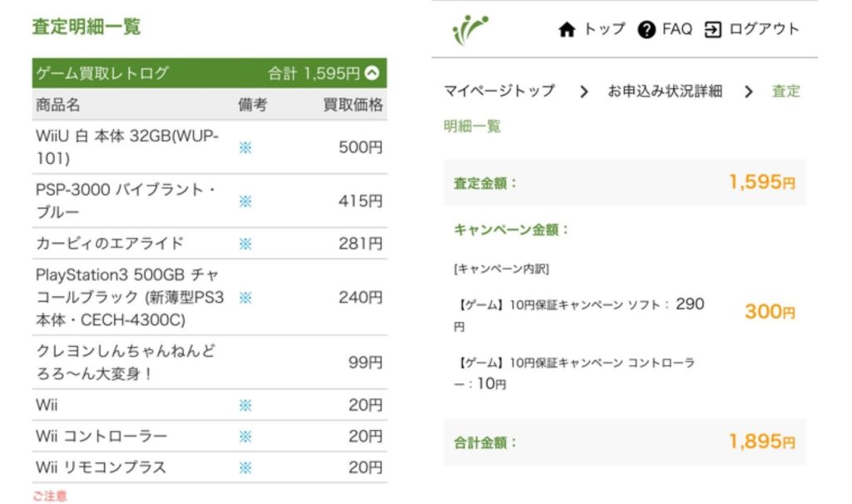Select the クレヨンしんちゃんねんどろろ〜ん大変身！ item name
This screenshot has height=504, width=852.
[126, 362]
